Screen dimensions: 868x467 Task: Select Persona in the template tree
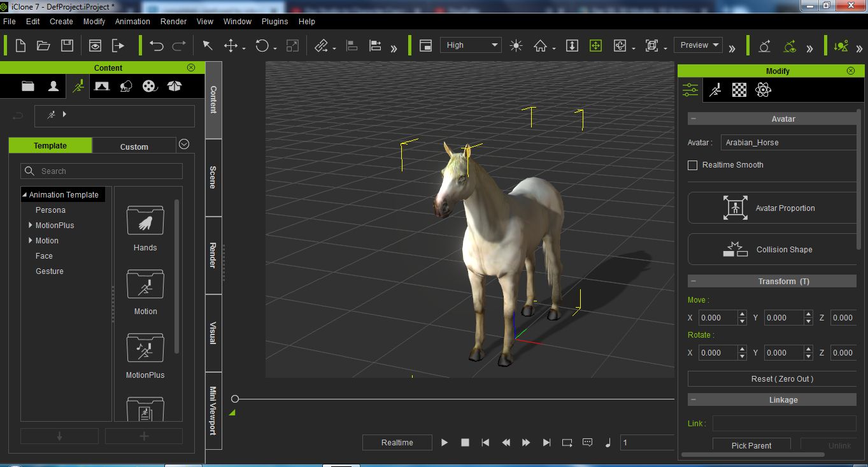(50, 210)
